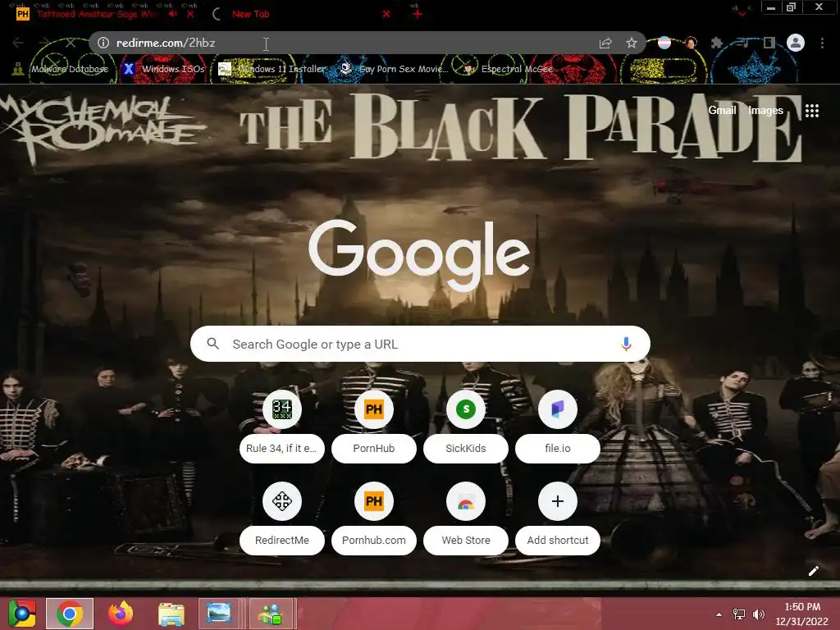Open the network tray icon
The height and width of the screenshot is (630, 840).
click(739, 614)
